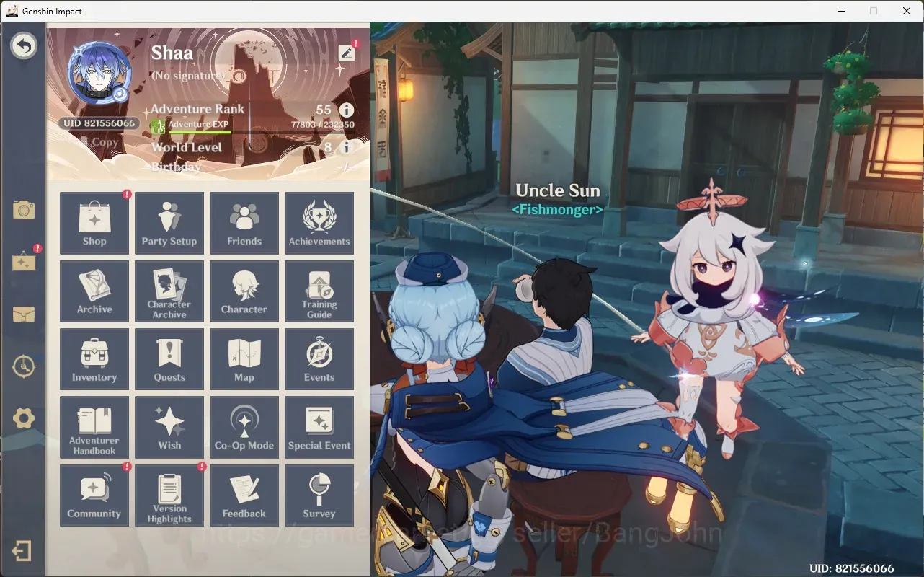Open the Character menu
Screen dimensions: 924x577
pos(244,291)
